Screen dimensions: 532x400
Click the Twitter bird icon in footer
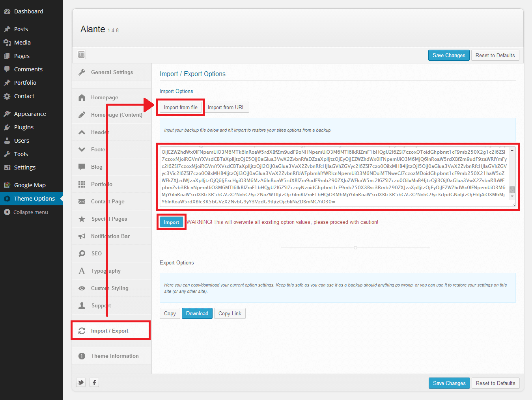tap(81, 382)
